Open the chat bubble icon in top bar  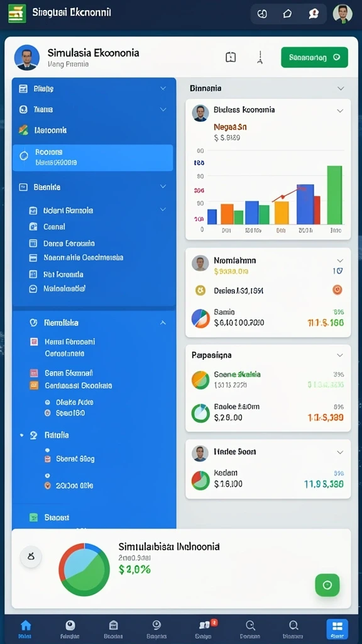(x=314, y=14)
